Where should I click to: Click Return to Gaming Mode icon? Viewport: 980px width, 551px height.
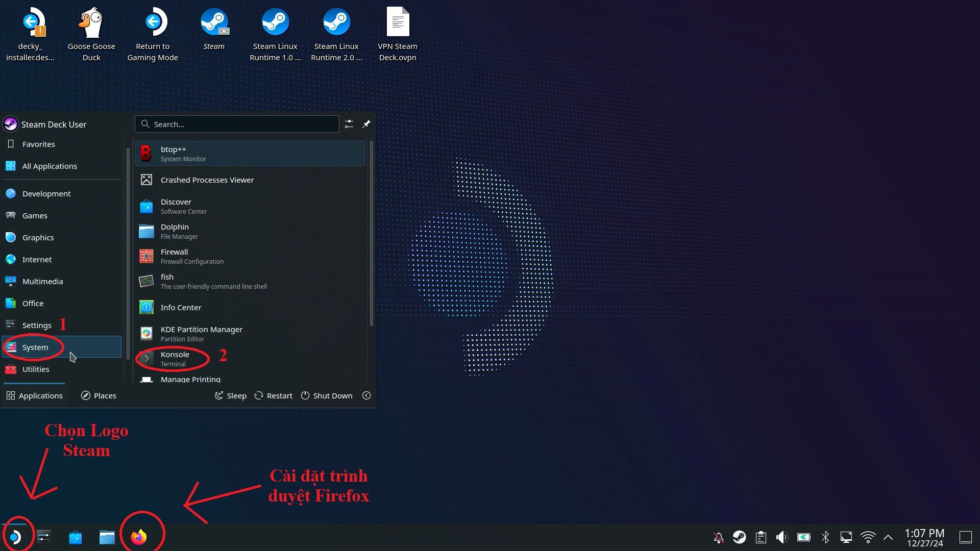tap(153, 34)
